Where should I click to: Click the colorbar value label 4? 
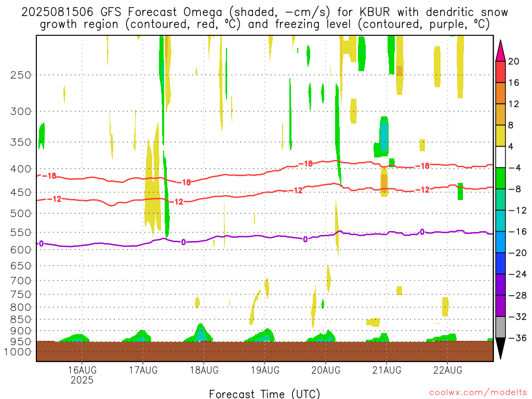pyautogui.click(x=511, y=147)
